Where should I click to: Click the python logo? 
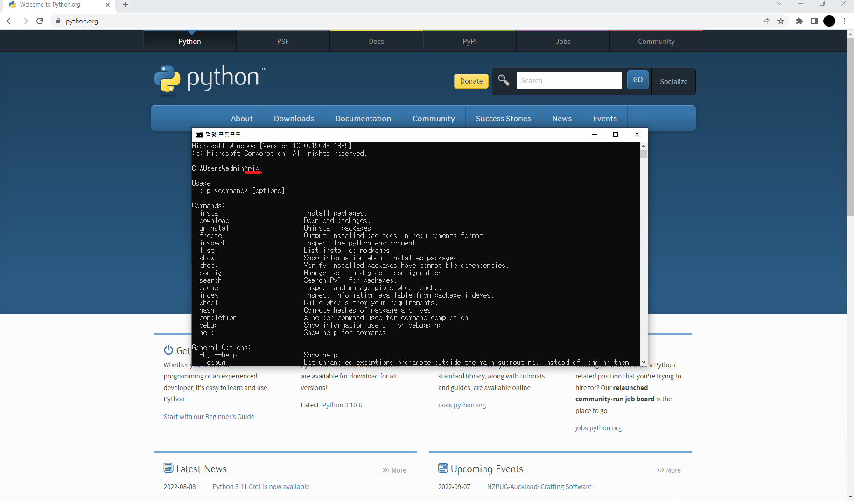pos(210,80)
